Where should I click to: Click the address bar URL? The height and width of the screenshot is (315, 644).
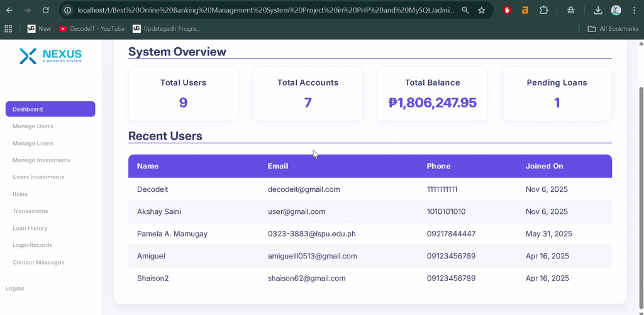[x=266, y=10]
